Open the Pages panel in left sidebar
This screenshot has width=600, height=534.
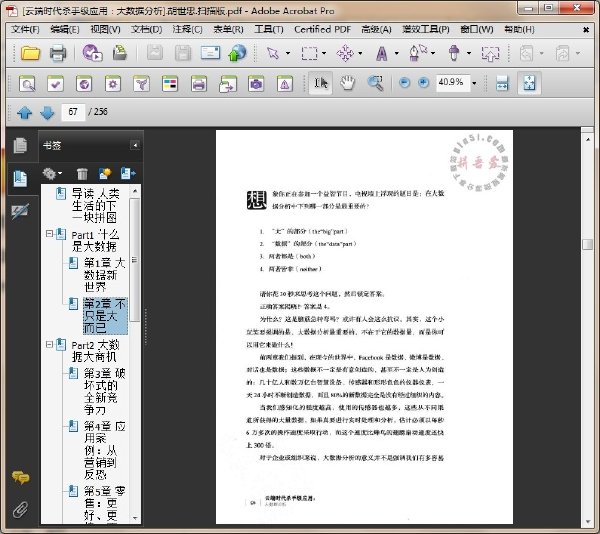point(20,145)
